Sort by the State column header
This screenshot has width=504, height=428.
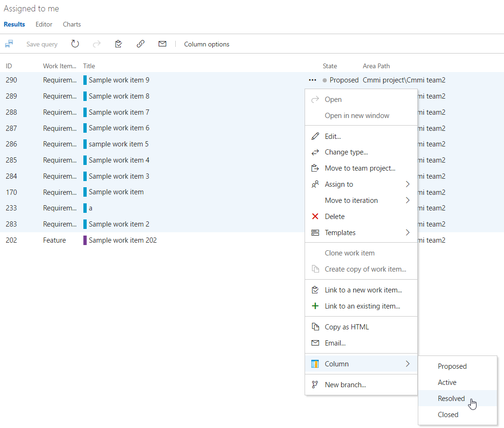pyautogui.click(x=330, y=66)
